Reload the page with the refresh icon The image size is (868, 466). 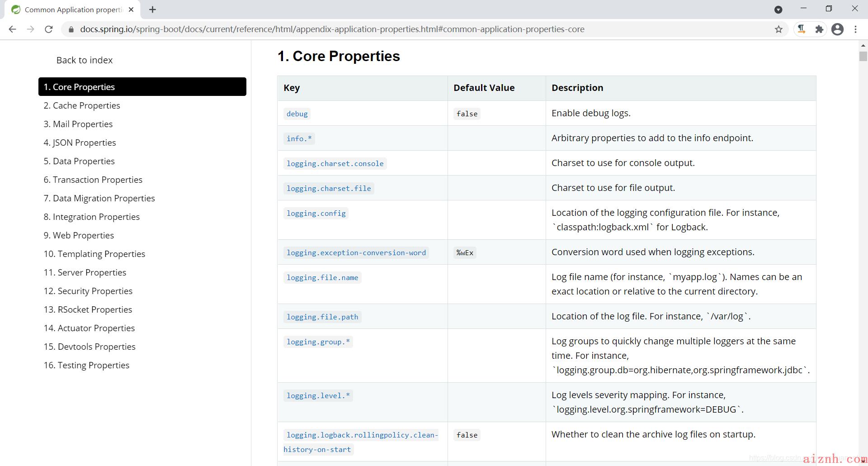coord(49,29)
